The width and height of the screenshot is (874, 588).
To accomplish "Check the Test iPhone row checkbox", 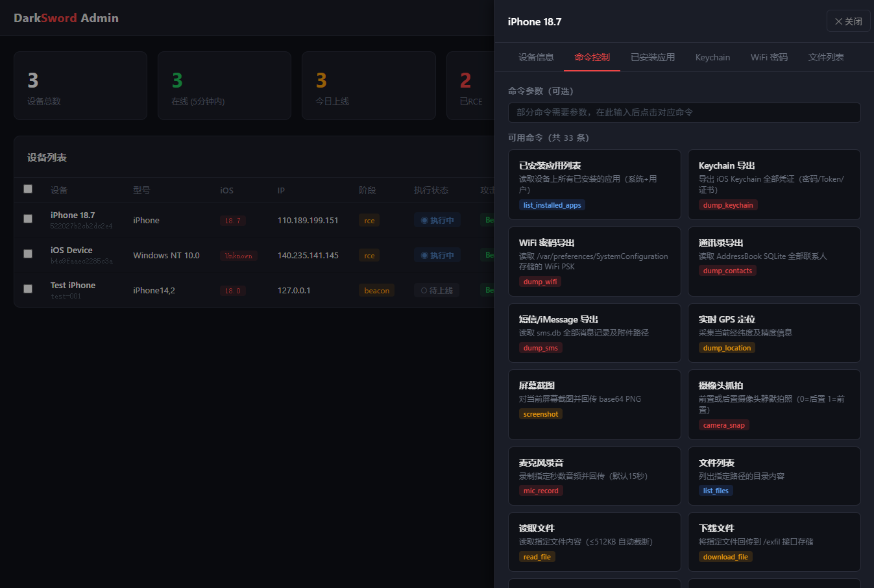I will point(28,289).
